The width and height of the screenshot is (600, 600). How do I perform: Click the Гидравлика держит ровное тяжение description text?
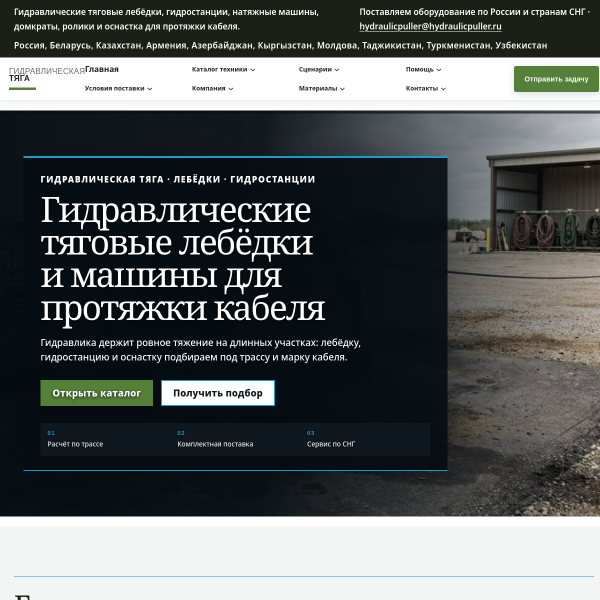click(201, 350)
